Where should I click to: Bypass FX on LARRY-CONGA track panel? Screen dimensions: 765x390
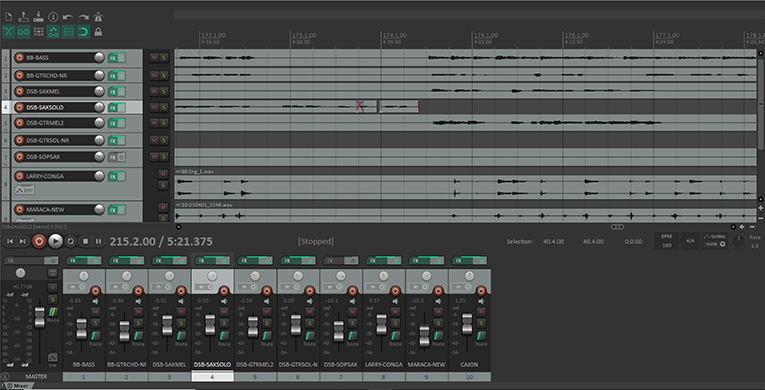[x=121, y=176]
